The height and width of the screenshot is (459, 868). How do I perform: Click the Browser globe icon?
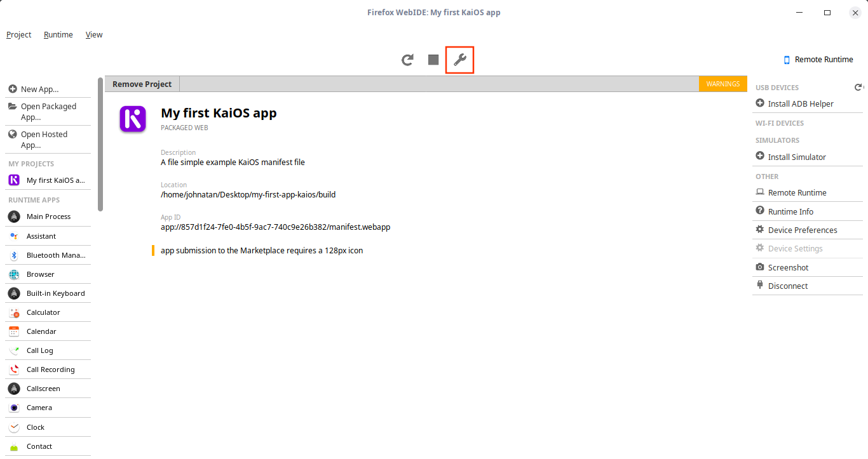[x=14, y=274]
